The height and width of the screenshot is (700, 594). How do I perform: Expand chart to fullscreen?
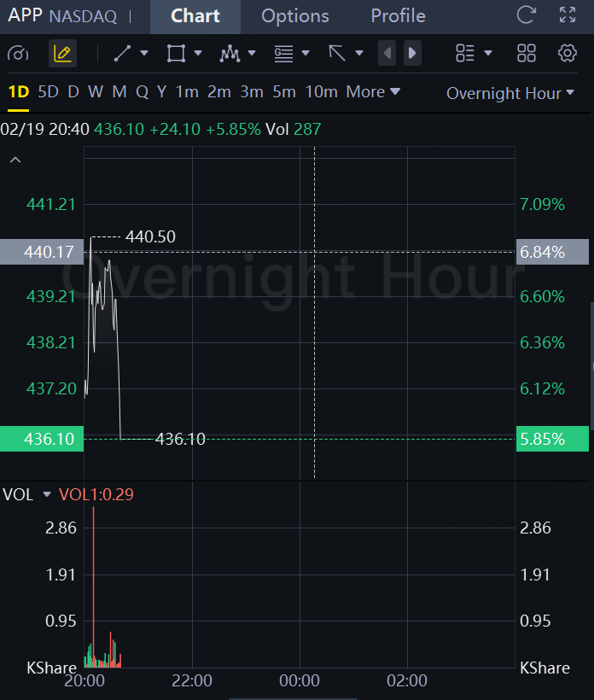pyautogui.click(x=568, y=15)
